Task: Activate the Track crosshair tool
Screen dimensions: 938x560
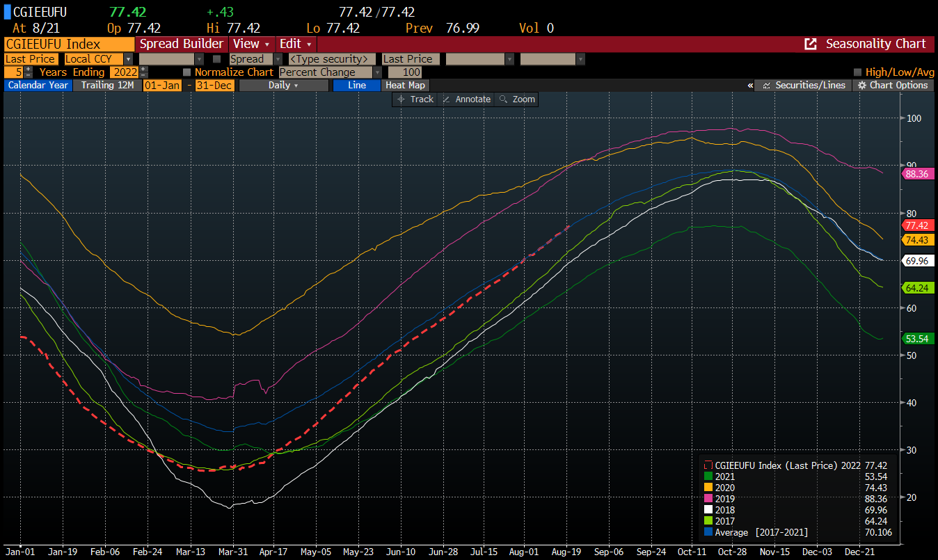Action: (402, 99)
